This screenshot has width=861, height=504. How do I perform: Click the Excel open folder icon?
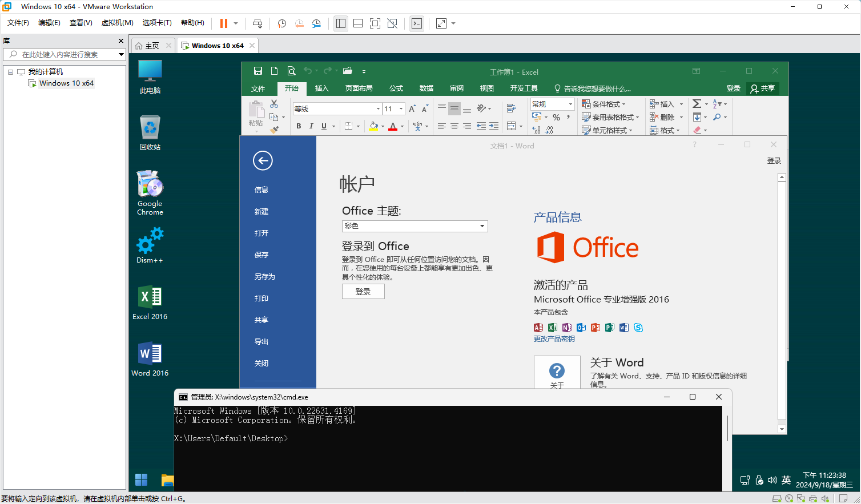click(x=347, y=71)
